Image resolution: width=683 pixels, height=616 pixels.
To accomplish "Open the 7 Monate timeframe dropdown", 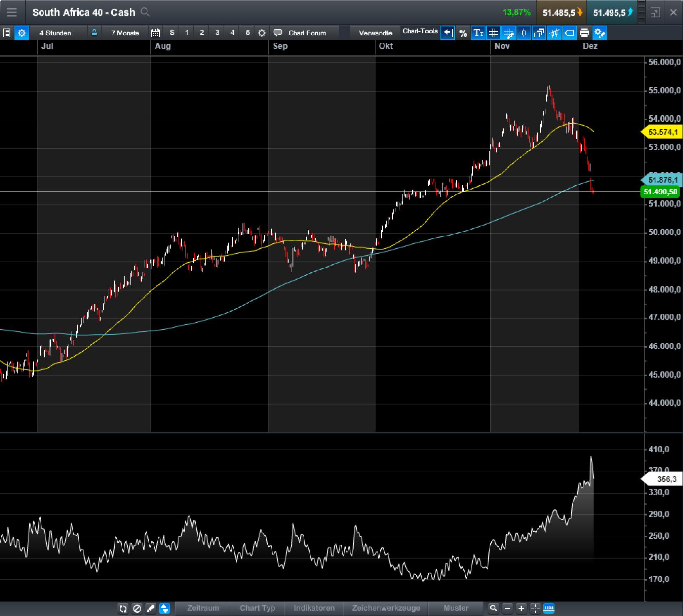I will click(124, 33).
